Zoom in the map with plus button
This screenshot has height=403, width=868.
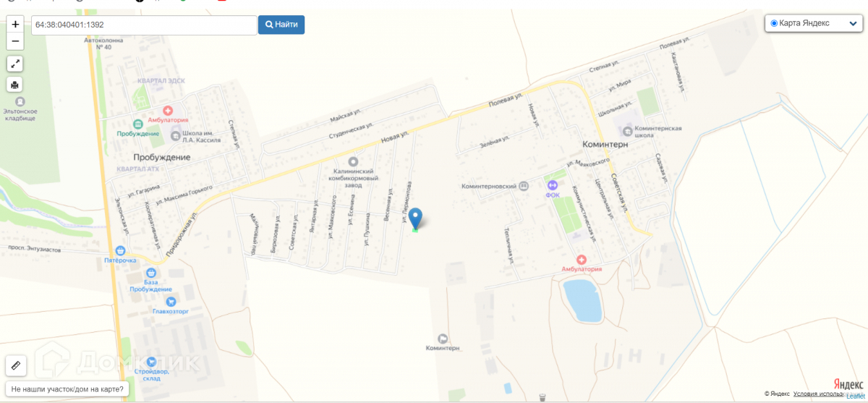click(15, 24)
